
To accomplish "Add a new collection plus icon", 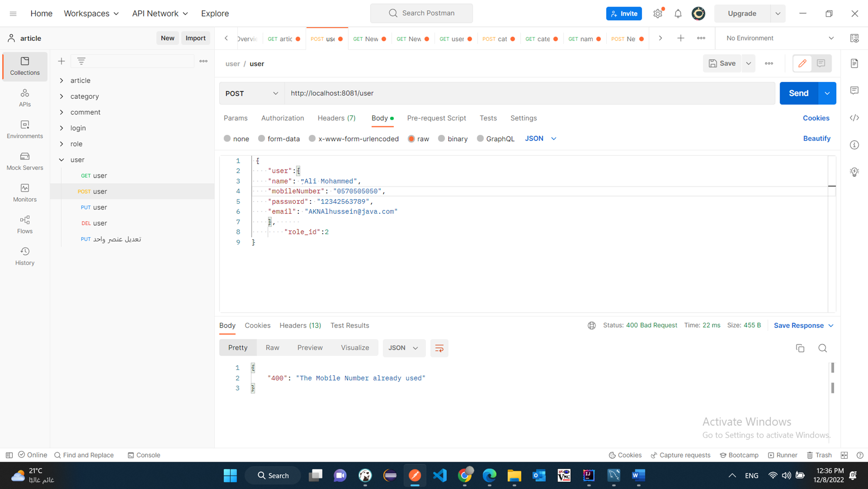I will 61,61.
